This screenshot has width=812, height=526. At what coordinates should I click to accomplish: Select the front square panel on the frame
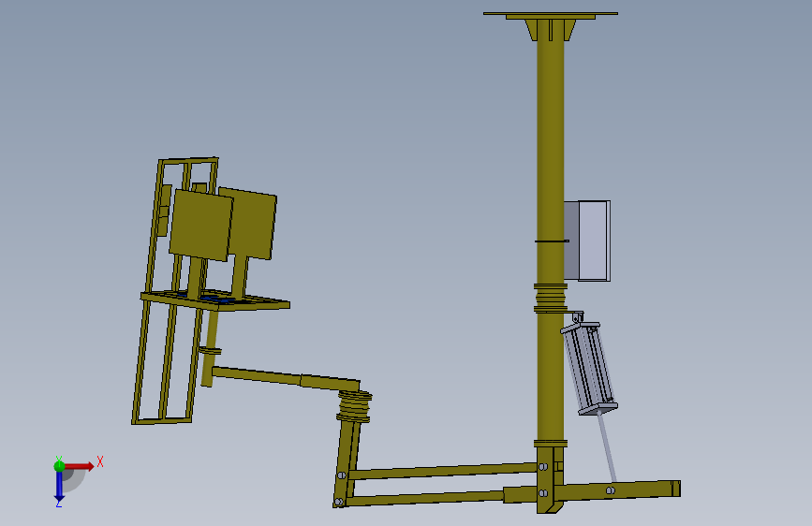(200, 226)
